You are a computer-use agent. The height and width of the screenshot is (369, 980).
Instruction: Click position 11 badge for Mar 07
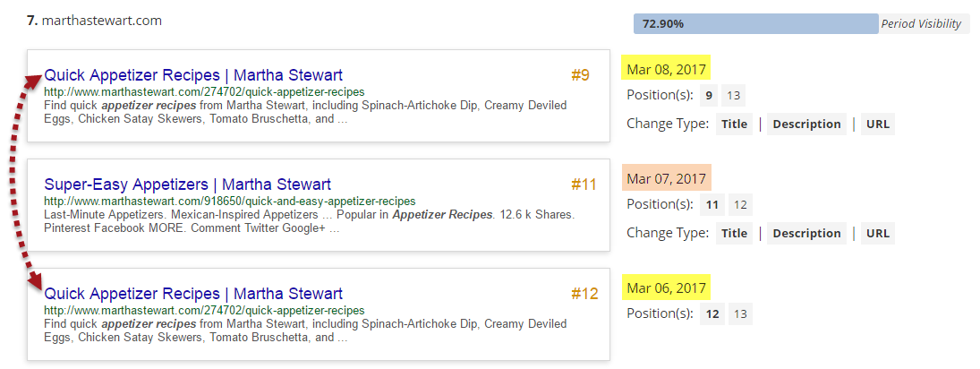712,204
